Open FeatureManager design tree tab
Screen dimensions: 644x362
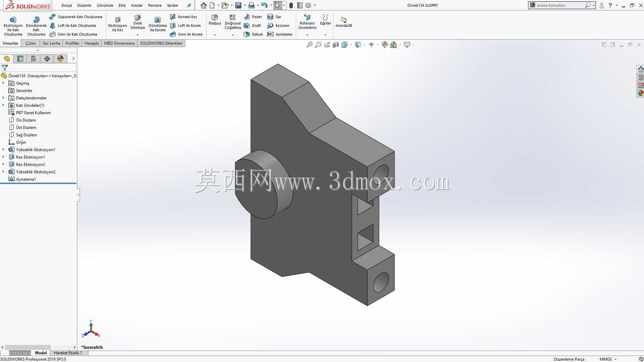(7, 59)
